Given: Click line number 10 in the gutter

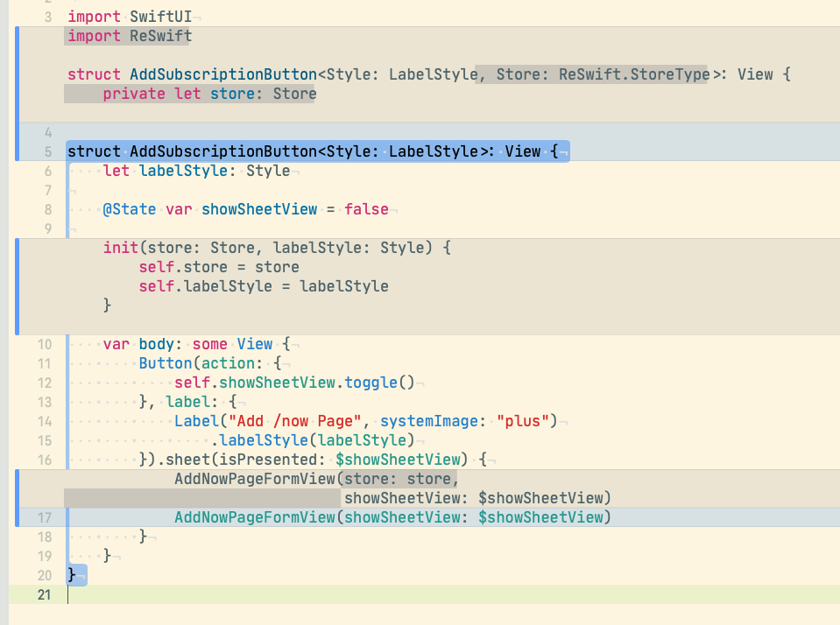Looking at the screenshot, I should point(45,344).
